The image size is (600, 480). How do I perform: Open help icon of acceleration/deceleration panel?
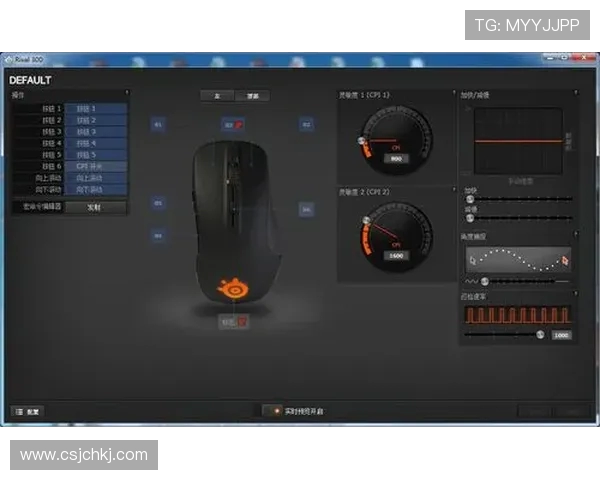tap(576, 93)
